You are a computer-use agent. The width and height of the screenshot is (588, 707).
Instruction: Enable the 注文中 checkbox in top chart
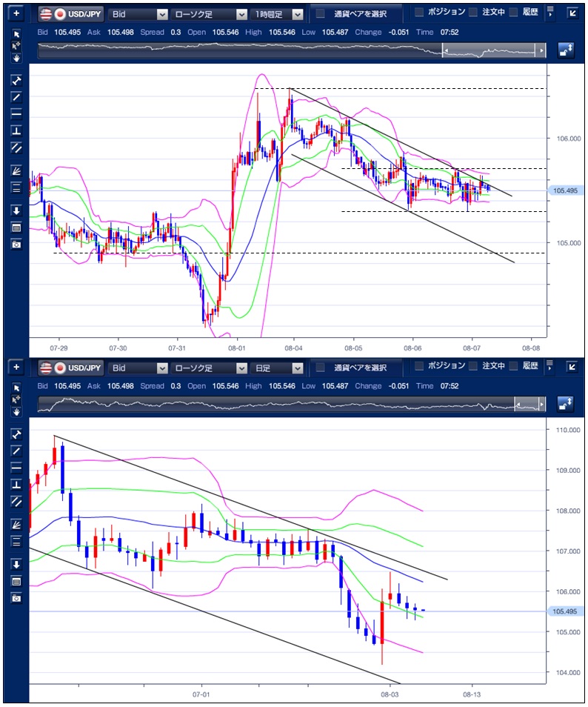473,13
